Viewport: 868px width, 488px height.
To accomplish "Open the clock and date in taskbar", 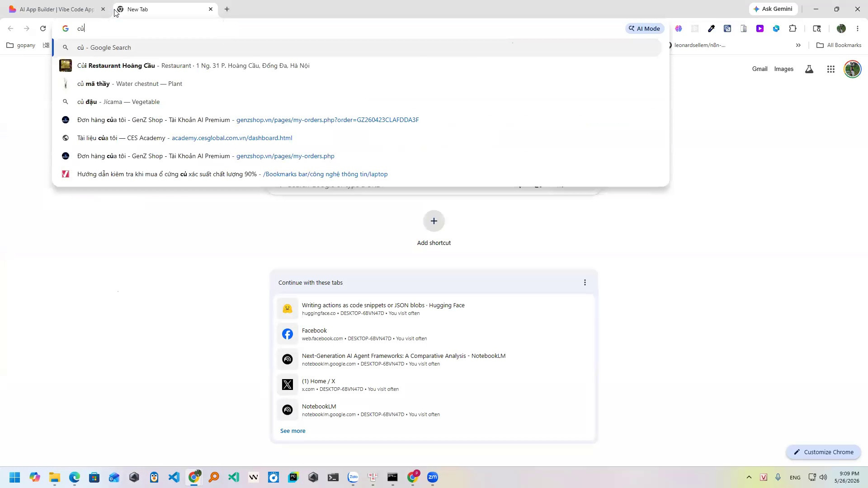I will pyautogui.click(x=847, y=477).
